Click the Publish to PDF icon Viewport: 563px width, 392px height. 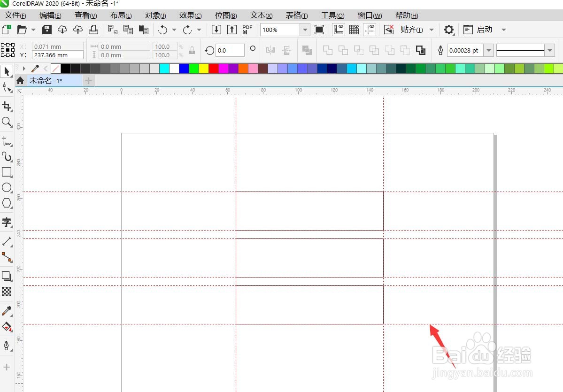tap(247, 30)
